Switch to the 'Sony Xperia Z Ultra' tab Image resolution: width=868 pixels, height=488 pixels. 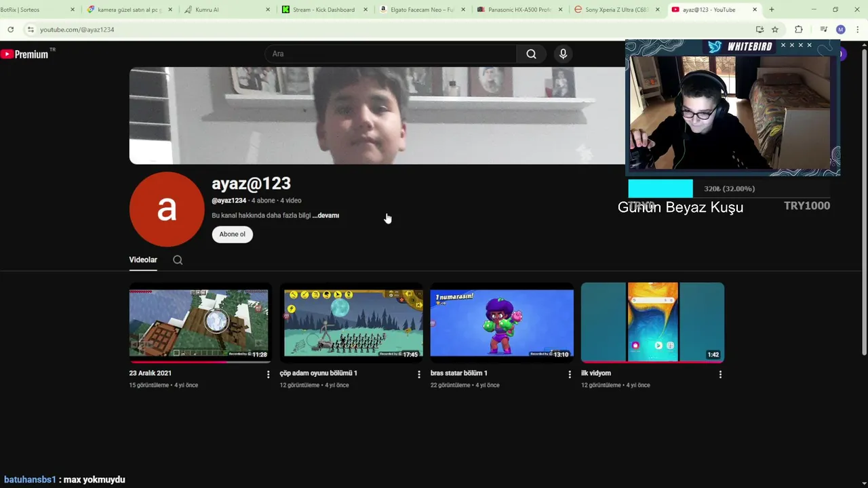pos(617,9)
